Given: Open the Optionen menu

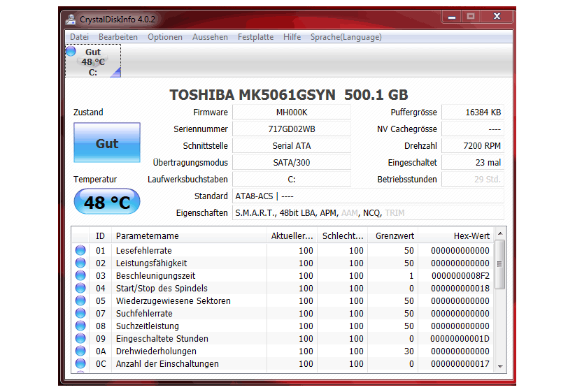Looking at the screenshot, I should [165, 37].
